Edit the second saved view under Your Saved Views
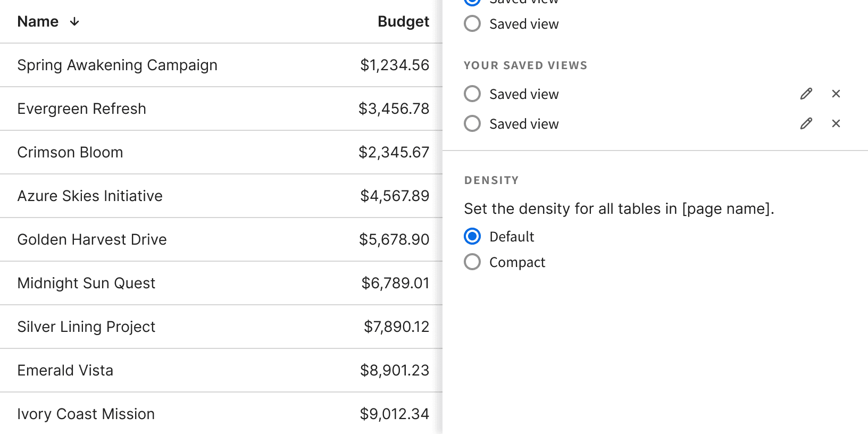Viewport: 868px width, 434px height. pos(806,124)
